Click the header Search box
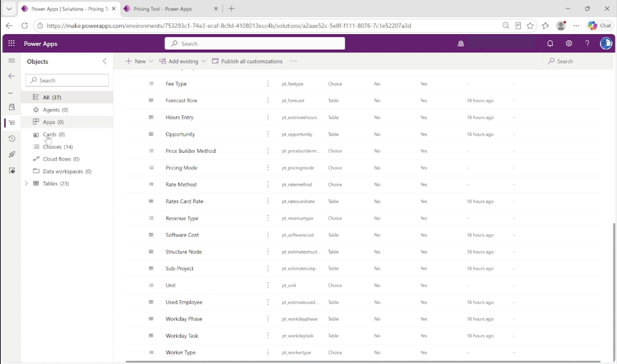Viewport: 617px width, 364px height. point(255,43)
